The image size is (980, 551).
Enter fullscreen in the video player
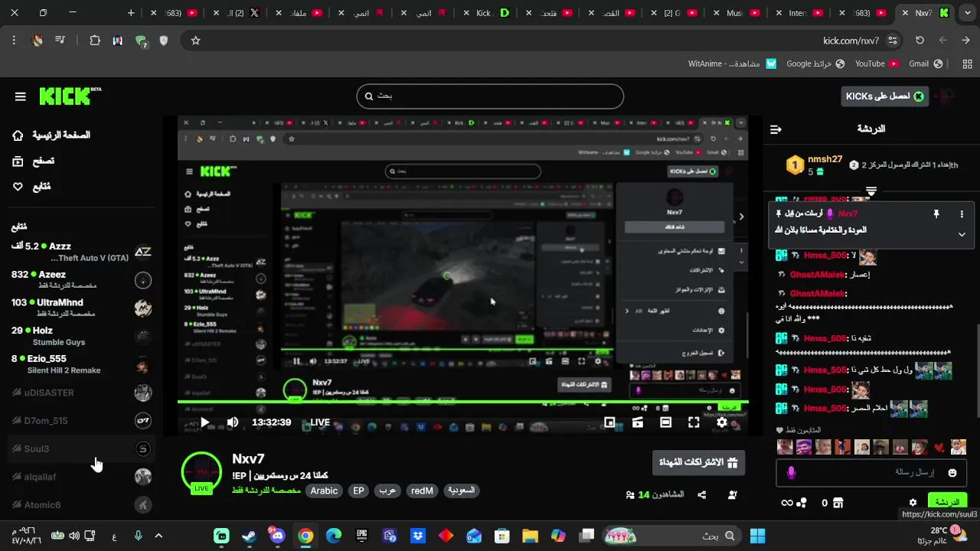click(x=694, y=422)
